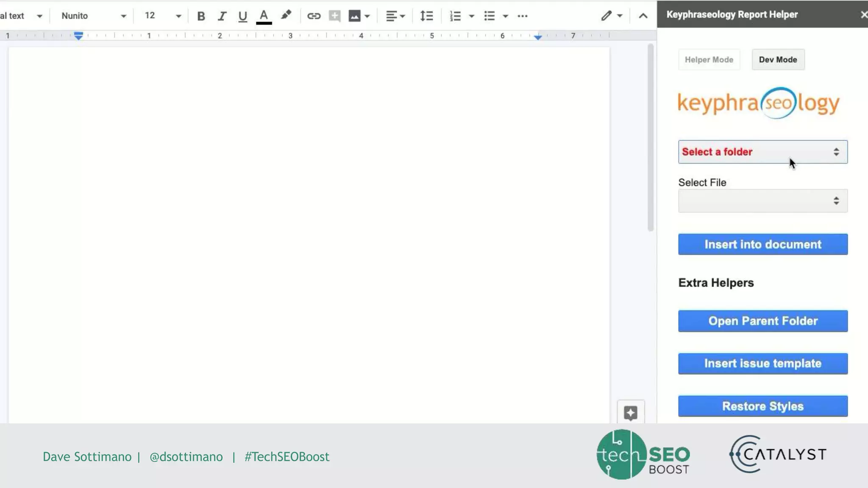The height and width of the screenshot is (488, 868).
Task: Open the highlight color marker tool
Action: pyautogui.click(x=286, y=16)
